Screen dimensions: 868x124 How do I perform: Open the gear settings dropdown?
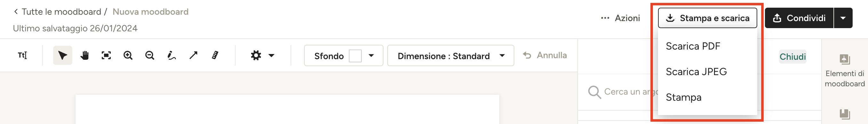tap(262, 55)
